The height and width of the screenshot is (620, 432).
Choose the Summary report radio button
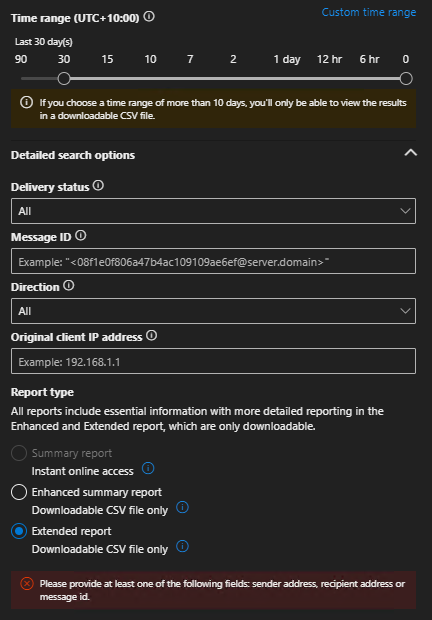click(x=19, y=453)
